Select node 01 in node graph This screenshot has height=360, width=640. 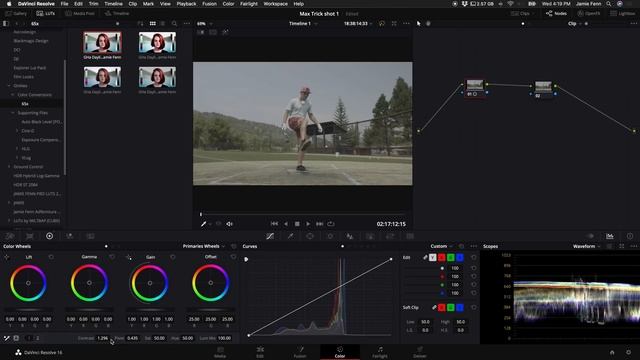coord(475,87)
